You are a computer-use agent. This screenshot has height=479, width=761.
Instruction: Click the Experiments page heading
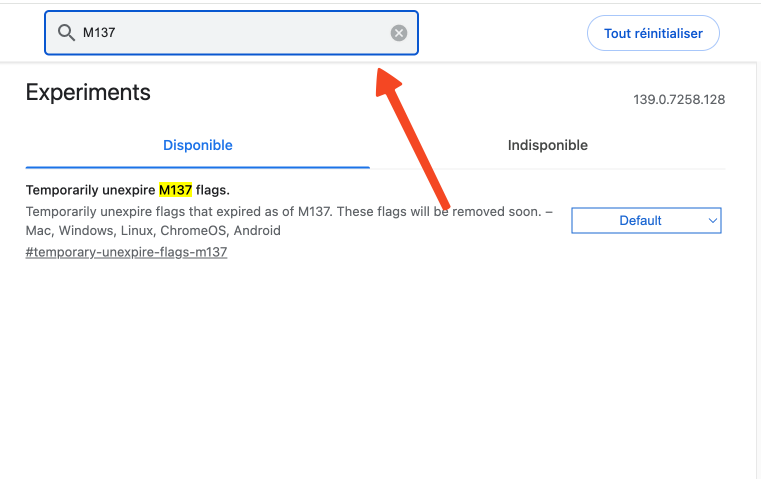tap(88, 92)
